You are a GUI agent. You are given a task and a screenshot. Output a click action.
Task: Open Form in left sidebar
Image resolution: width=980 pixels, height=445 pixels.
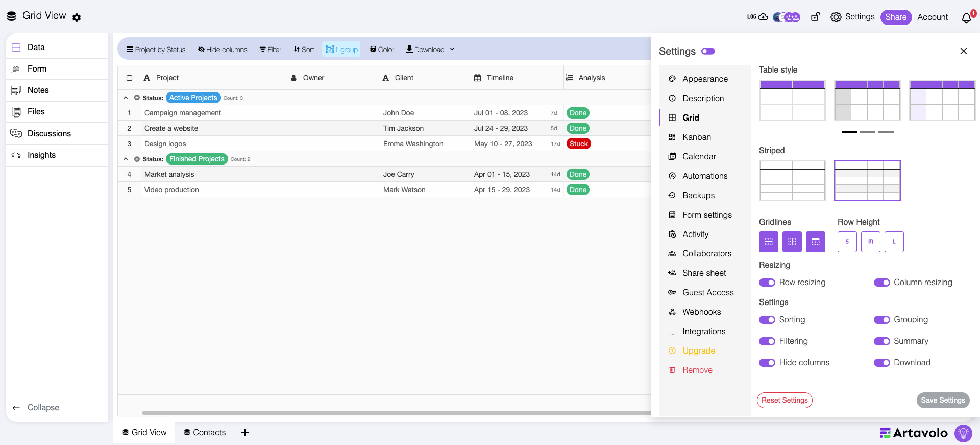point(57,68)
